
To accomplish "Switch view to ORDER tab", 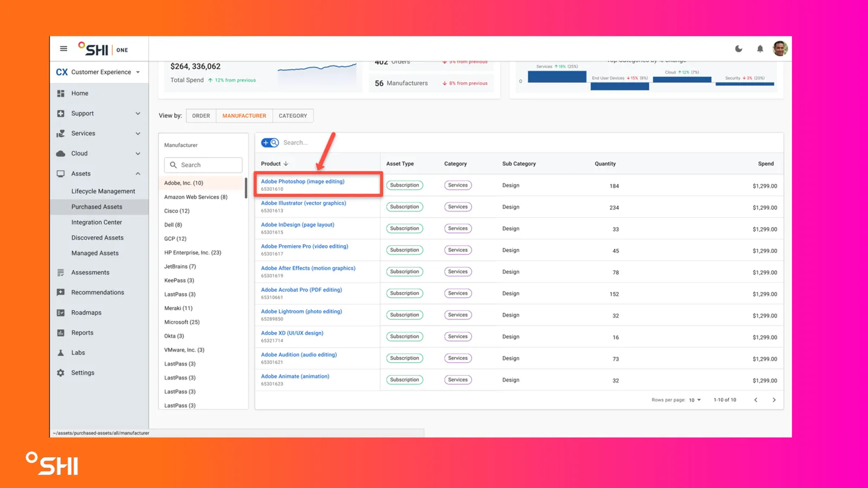I will coord(201,115).
